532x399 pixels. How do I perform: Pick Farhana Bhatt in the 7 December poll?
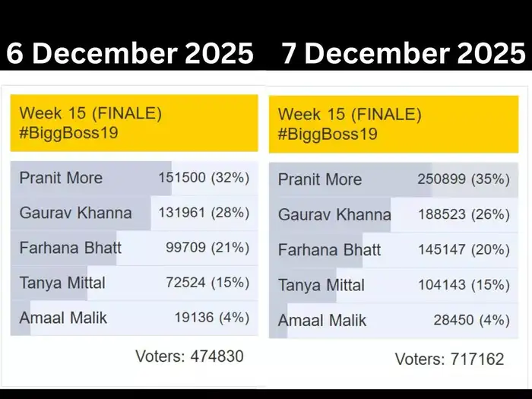(330, 250)
